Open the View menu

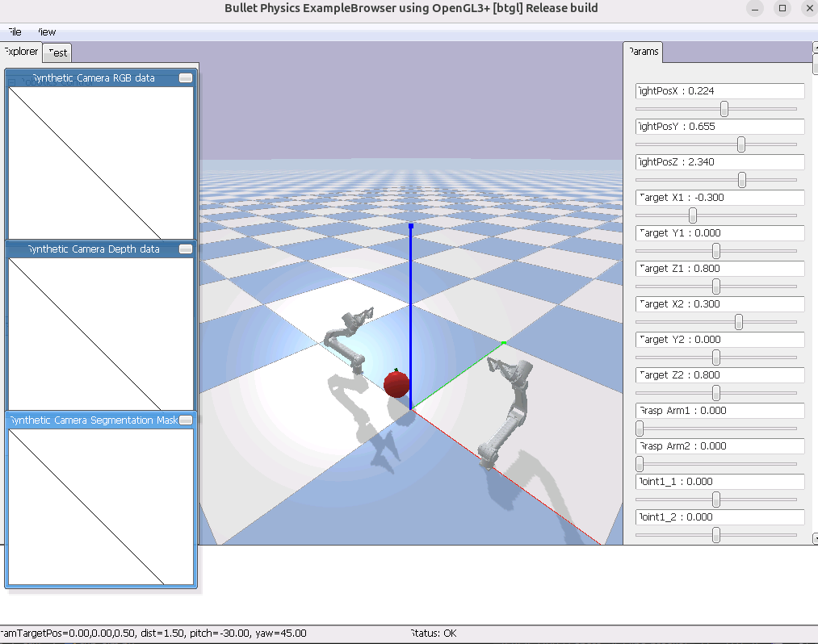click(x=47, y=32)
